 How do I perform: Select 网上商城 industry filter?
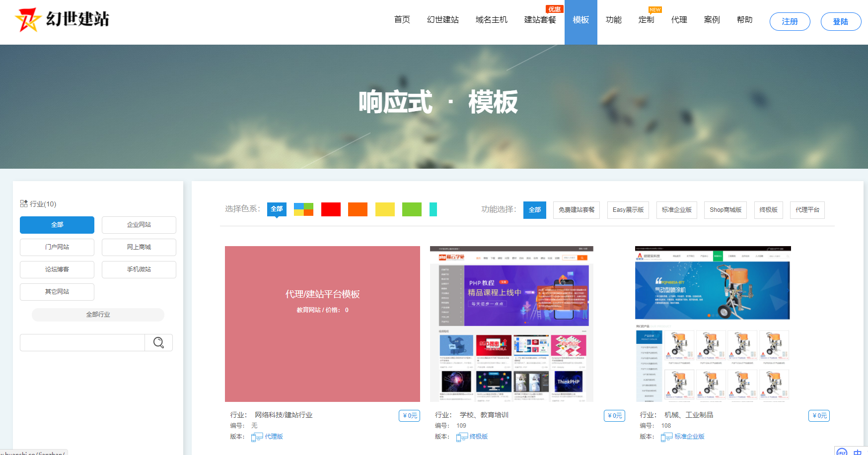click(x=139, y=247)
